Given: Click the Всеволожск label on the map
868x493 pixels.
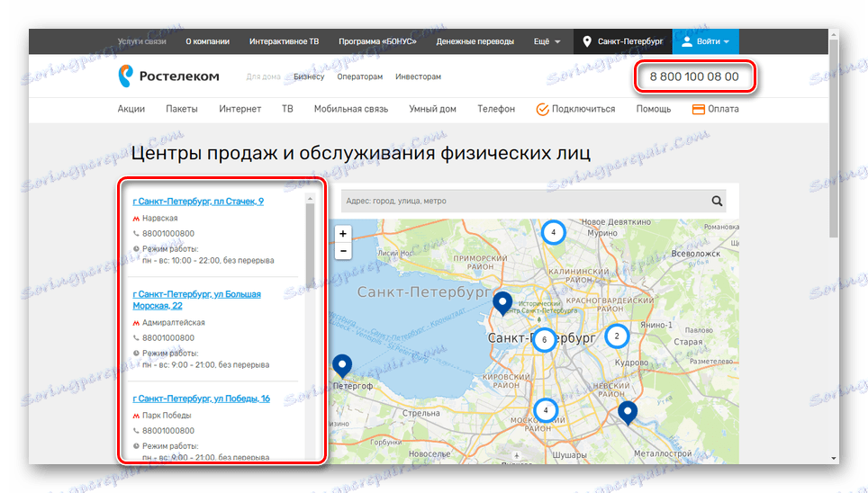Looking at the screenshot, I should 696,254.
